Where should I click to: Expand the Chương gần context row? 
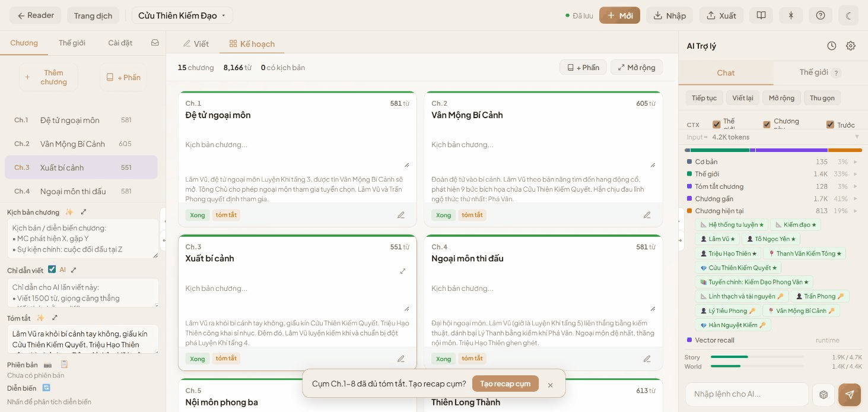click(x=855, y=199)
